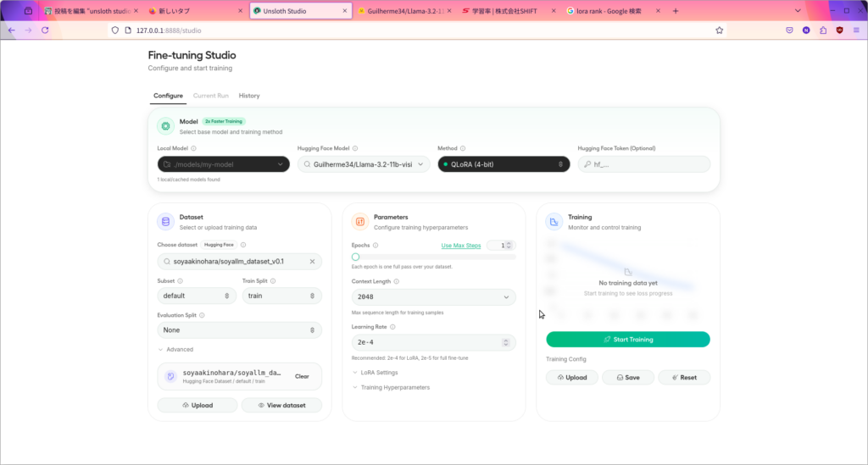Switch to the History tab
Screen dimensions: 868x465
[249, 96]
